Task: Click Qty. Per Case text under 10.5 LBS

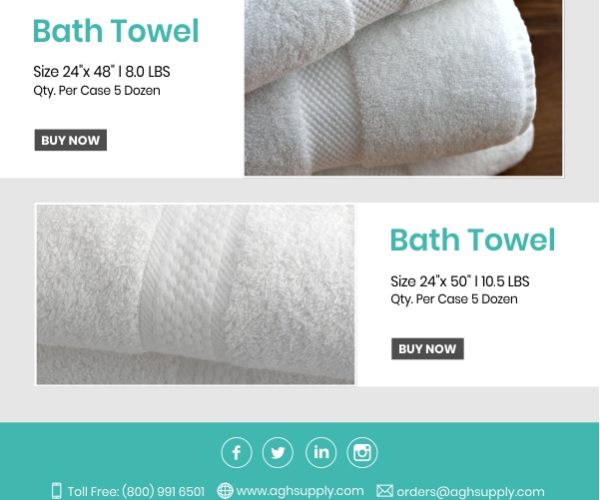Action: tap(454, 299)
